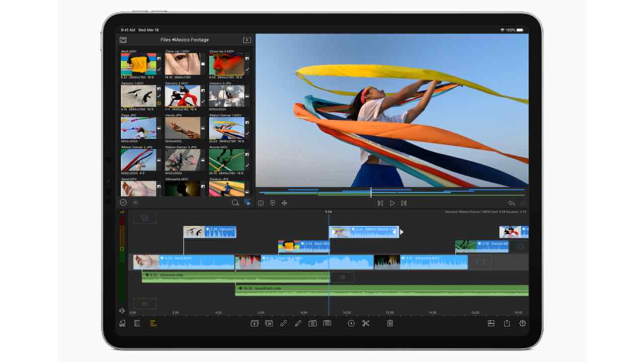Select the Back.MOV clip on the timeline
This screenshot has width=644, height=362.
[x=304, y=246]
